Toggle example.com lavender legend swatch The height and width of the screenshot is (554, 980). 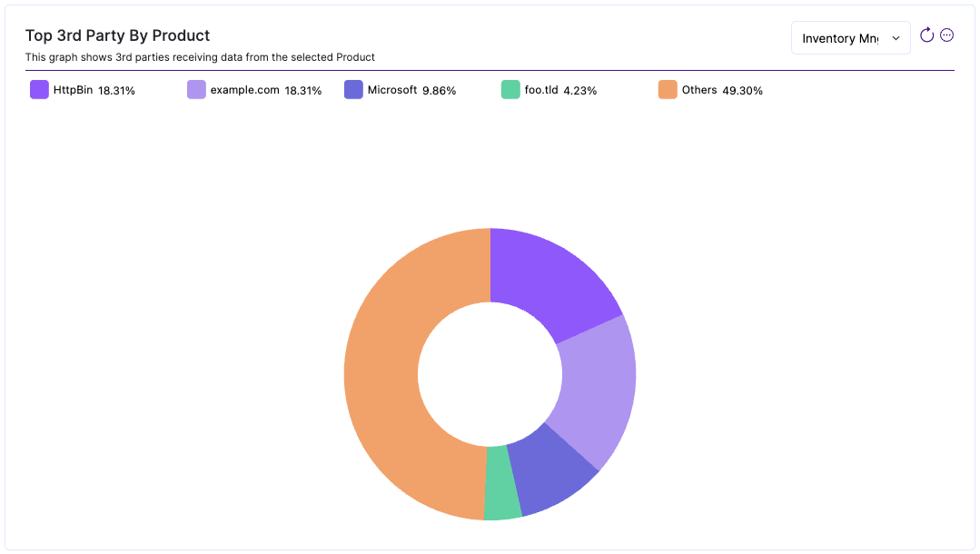pos(196,89)
